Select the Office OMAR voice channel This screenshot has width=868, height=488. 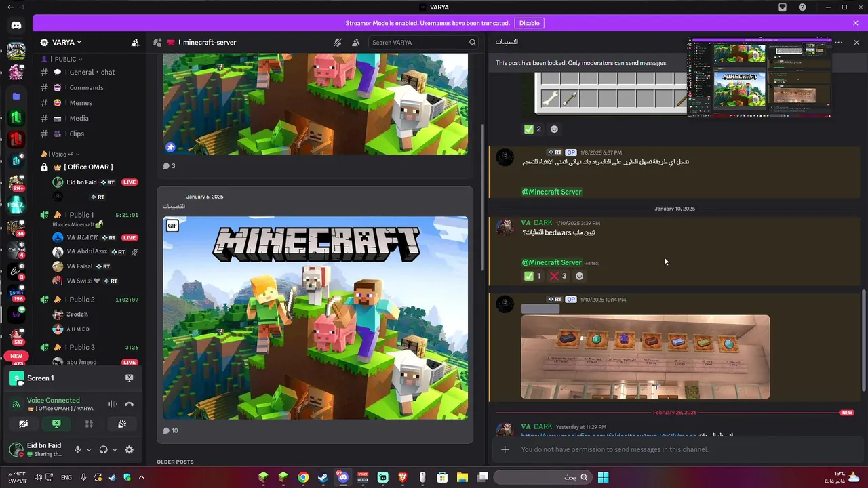[x=90, y=167]
